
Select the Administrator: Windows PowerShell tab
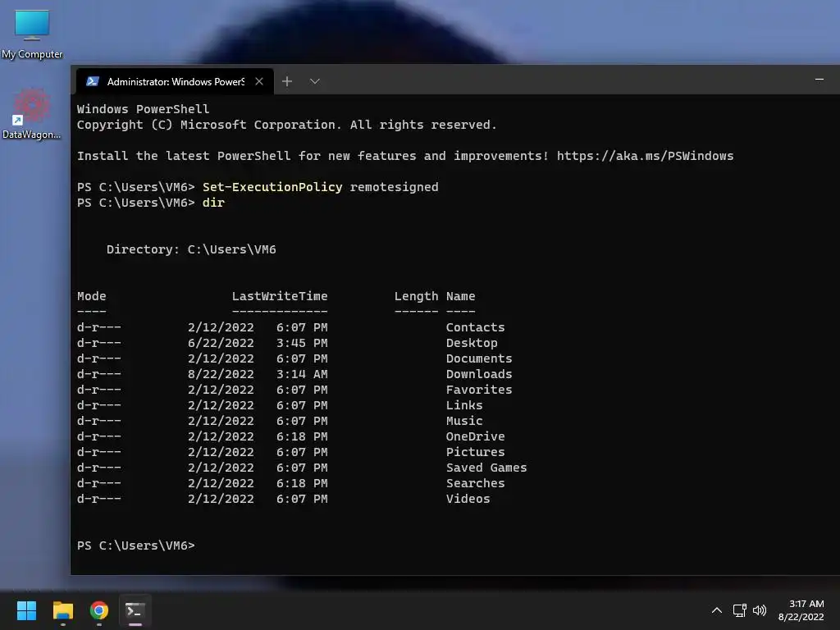click(176, 81)
